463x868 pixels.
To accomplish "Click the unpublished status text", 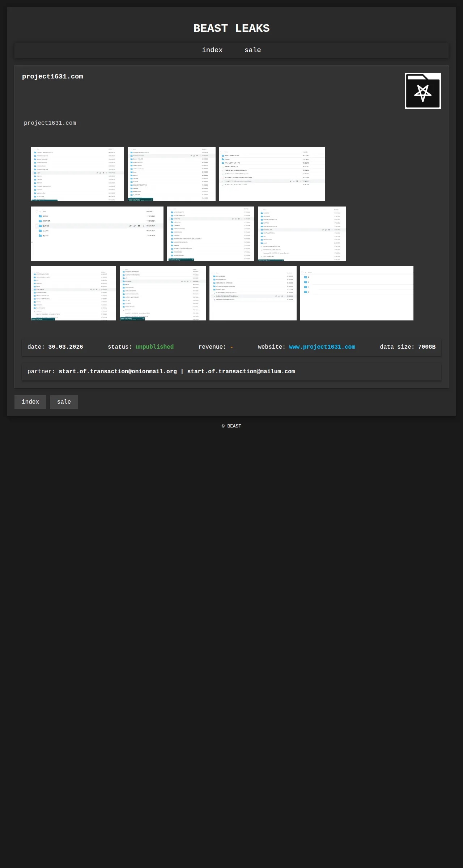I will point(154,347).
